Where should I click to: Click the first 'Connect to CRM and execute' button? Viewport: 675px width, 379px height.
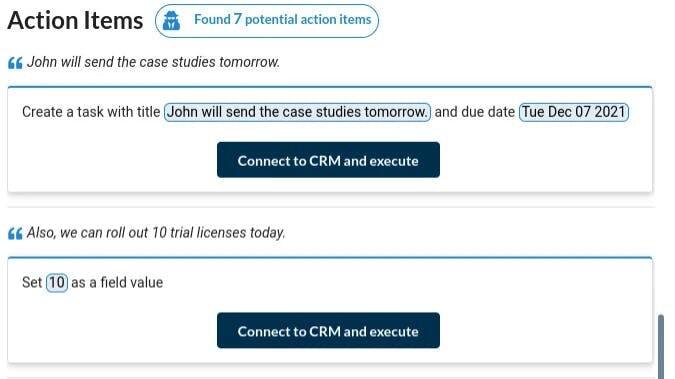(328, 160)
